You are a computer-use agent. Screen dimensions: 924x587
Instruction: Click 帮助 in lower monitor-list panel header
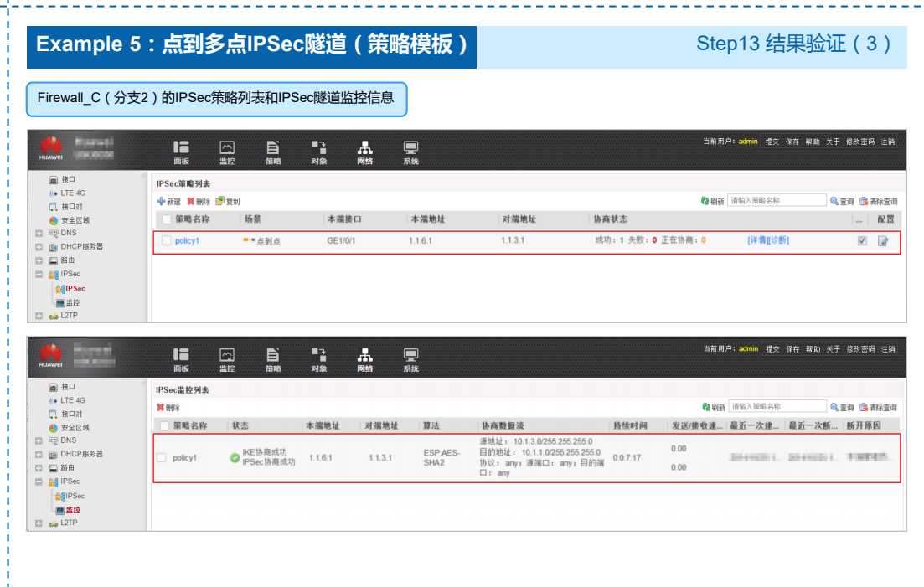[x=813, y=349]
